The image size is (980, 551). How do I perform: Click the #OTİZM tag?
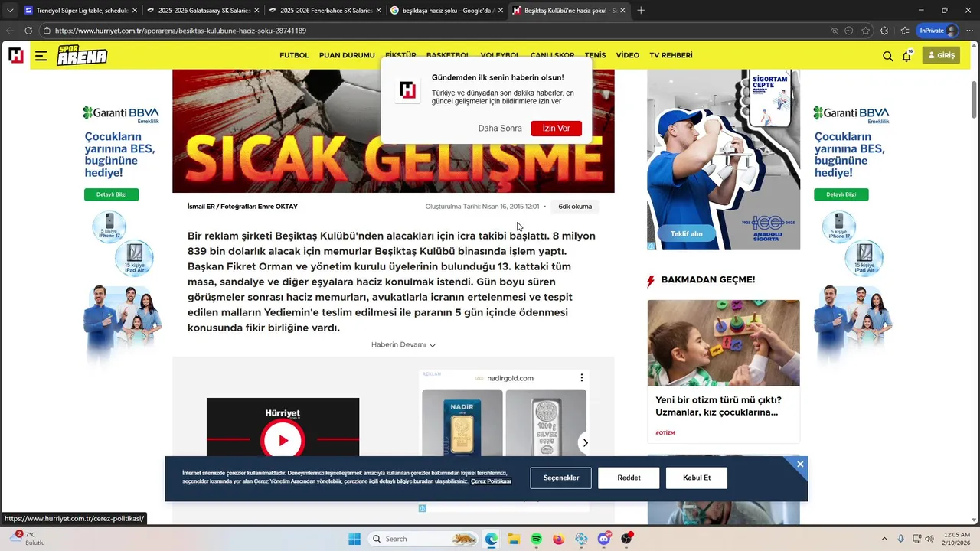point(665,433)
